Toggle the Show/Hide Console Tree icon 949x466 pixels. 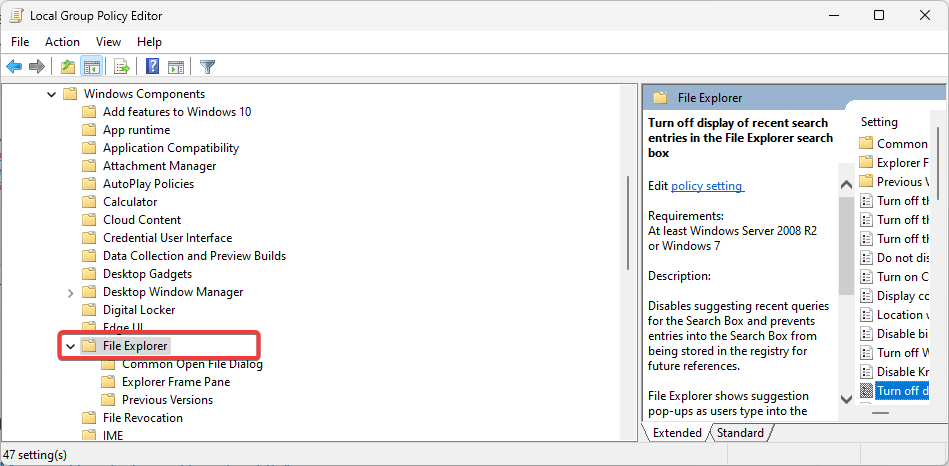(91, 67)
